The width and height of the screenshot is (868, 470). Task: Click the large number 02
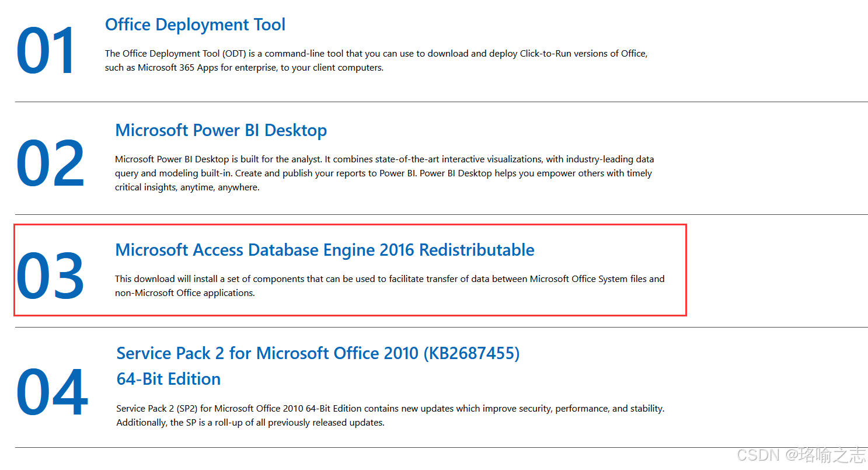[x=50, y=163]
